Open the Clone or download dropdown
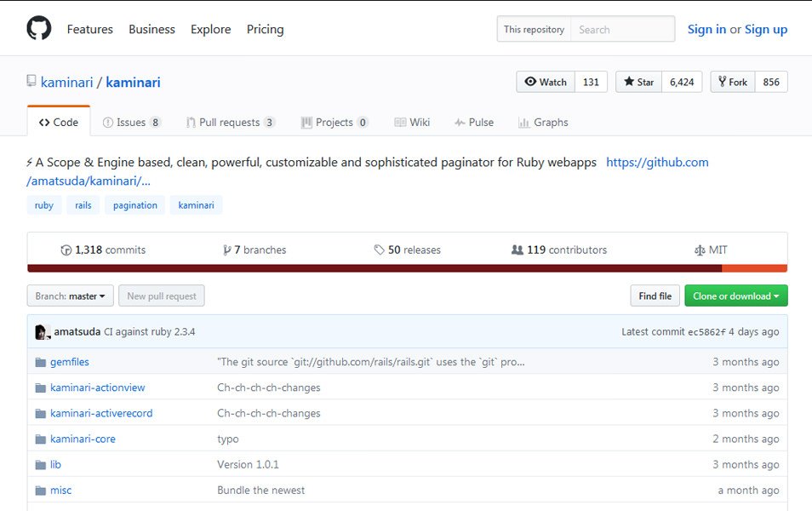 (x=735, y=296)
